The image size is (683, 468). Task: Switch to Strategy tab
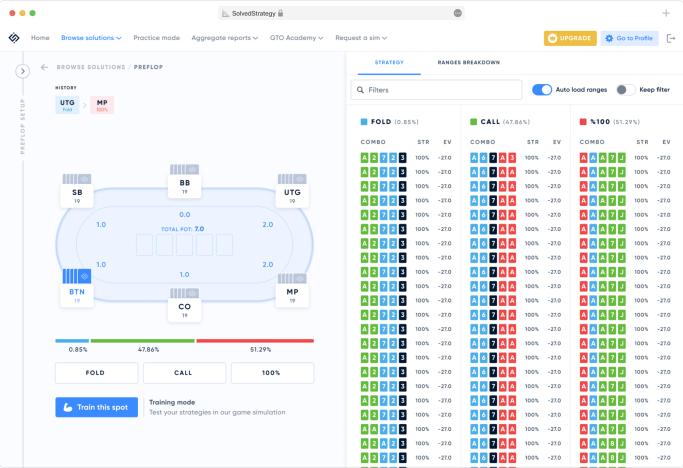pyautogui.click(x=389, y=63)
